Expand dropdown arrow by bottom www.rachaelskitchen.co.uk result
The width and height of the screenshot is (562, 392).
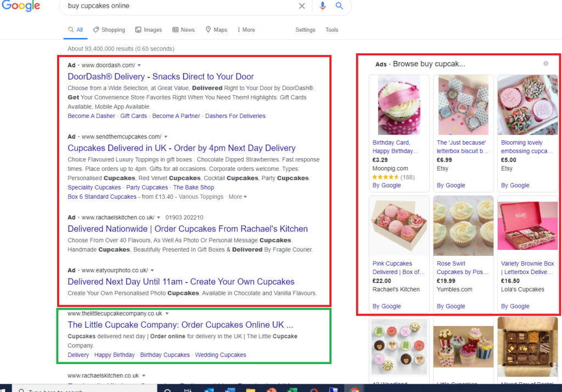143,376
